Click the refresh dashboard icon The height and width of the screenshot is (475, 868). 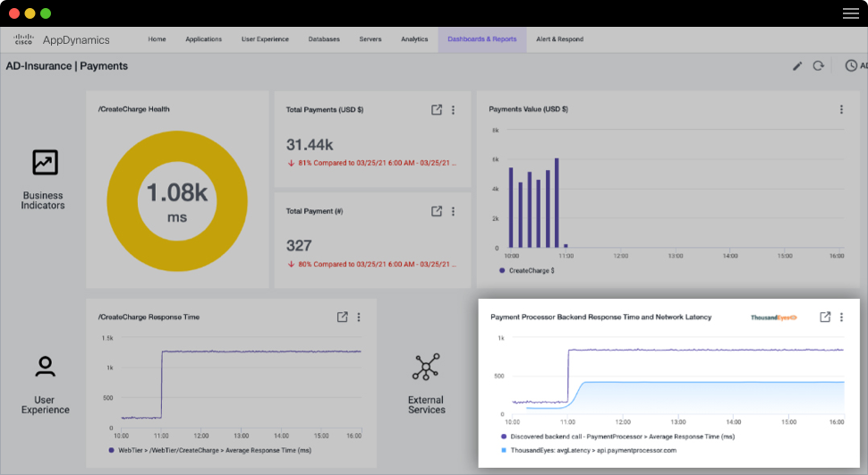coord(818,66)
